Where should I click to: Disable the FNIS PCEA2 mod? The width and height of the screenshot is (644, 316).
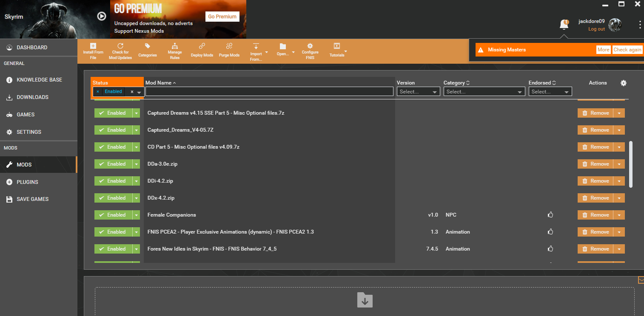(x=113, y=232)
